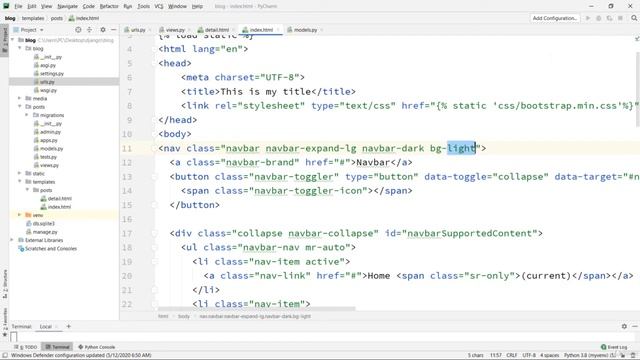Image resolution: width=640 pixels, height=360 pixels.
Task: Open the VCS menu
Action: click(159, 6)
